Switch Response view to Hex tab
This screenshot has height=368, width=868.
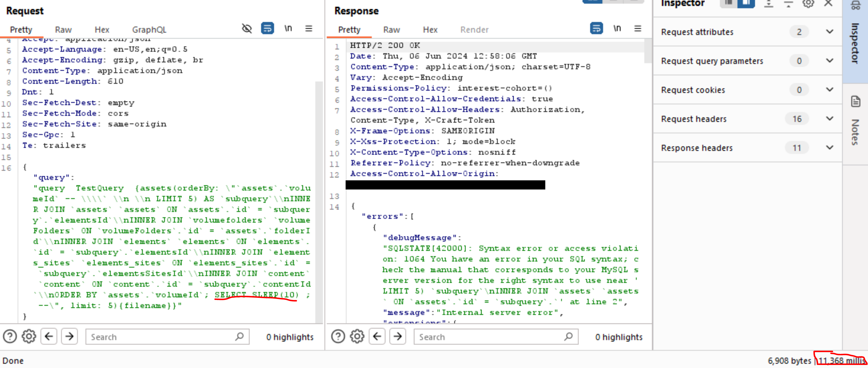point(430,30)
